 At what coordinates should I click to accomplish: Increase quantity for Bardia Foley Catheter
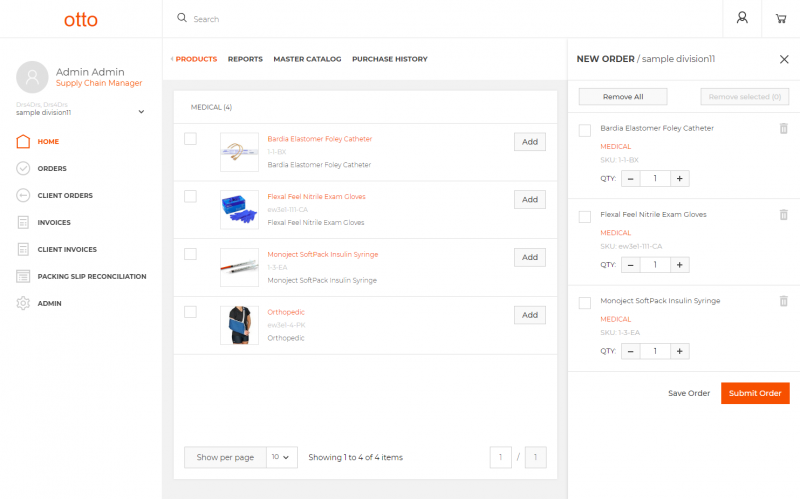point(680,179)
